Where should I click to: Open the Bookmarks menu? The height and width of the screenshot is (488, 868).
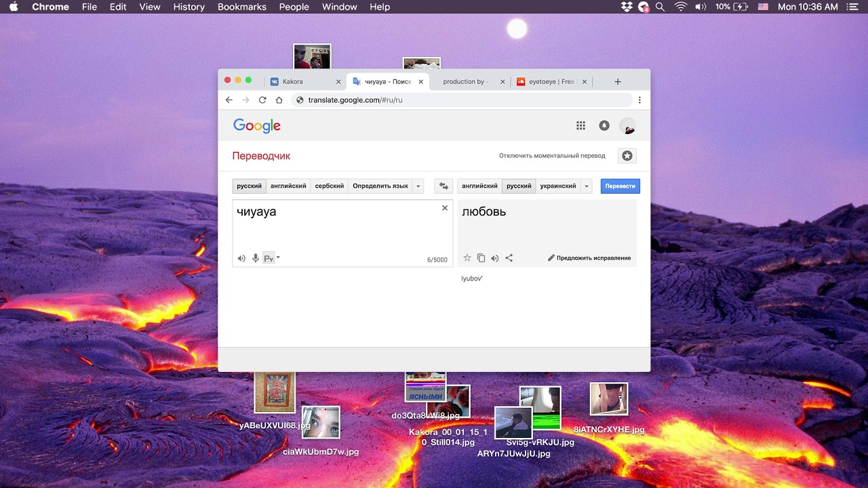point(243,7)
